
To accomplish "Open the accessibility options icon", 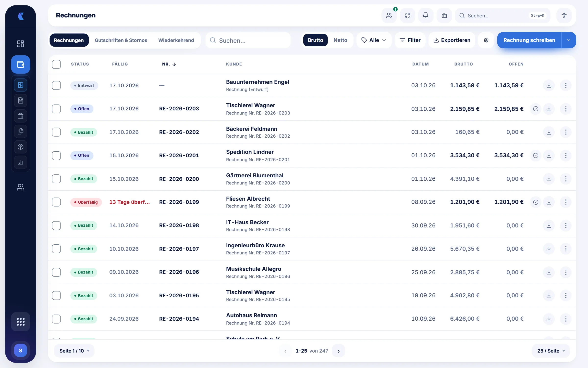I will pos(564,15).
